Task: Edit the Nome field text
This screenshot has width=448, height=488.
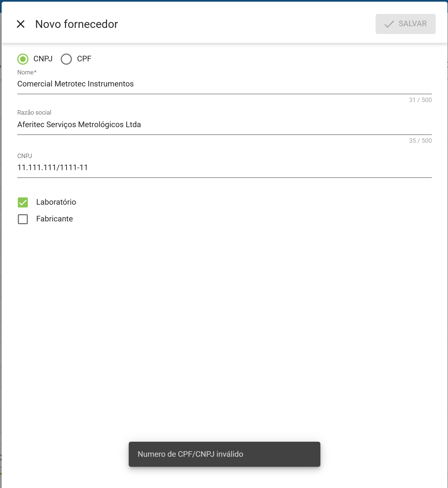Action: click(x=224, y=84)
